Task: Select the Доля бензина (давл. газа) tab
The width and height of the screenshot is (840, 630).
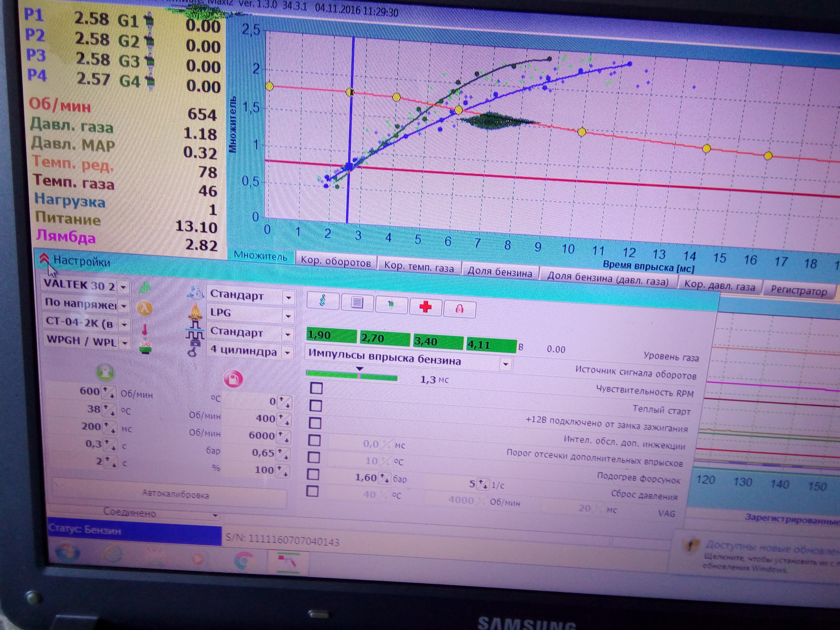Action: (x=608, y=279)
